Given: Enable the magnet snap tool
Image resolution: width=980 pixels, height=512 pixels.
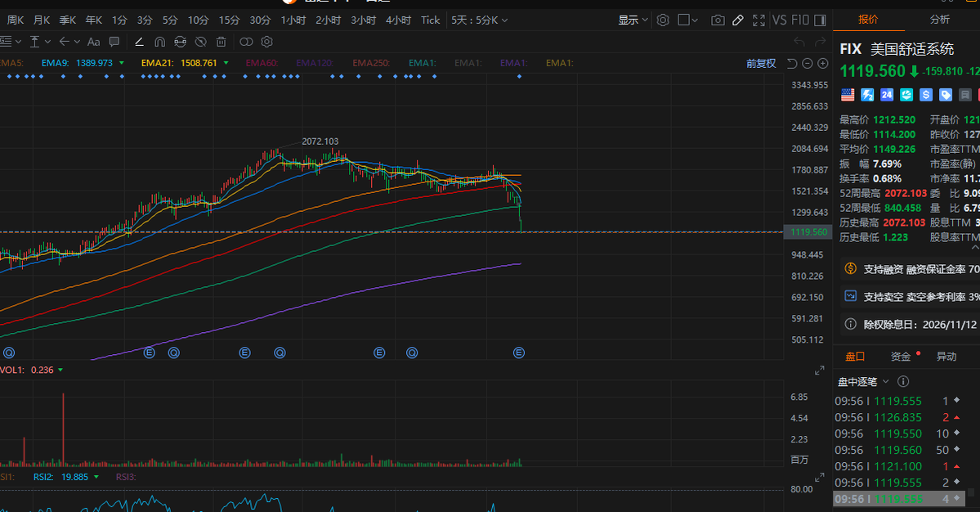Looking at the screenshot, I should [x=160, y=42].
